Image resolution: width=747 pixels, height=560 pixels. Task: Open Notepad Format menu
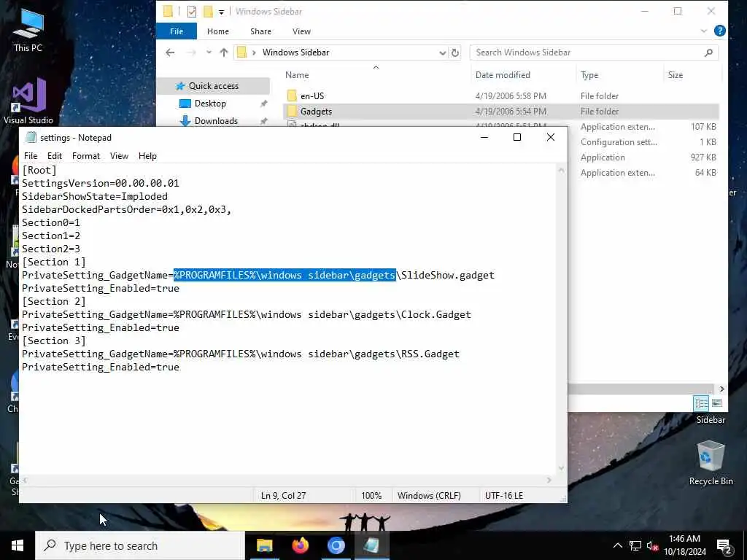pos(86,156)
